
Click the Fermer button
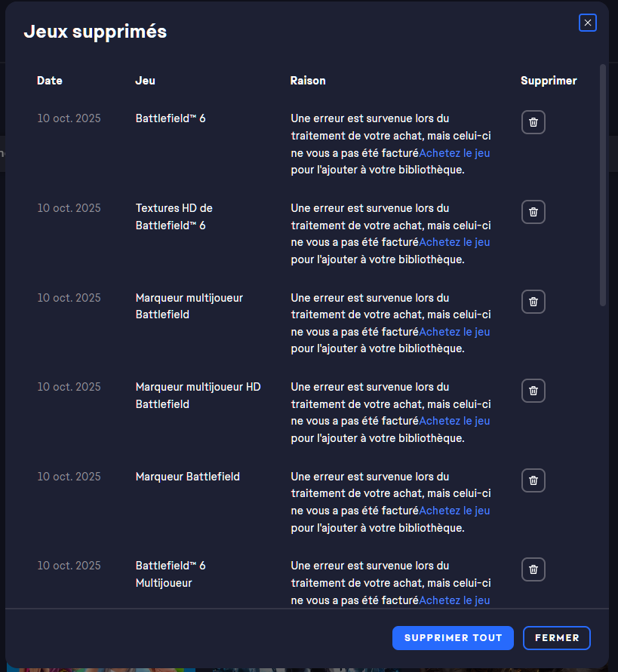[557, 638]
